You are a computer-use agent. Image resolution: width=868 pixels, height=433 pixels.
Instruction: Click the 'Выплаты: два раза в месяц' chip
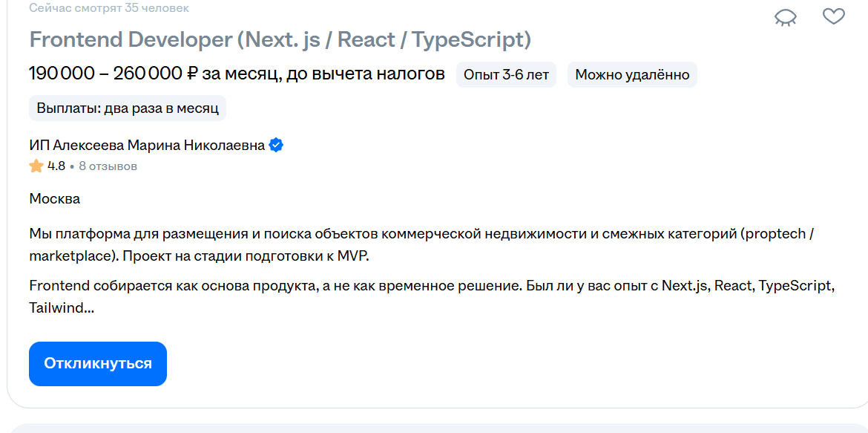126,108
